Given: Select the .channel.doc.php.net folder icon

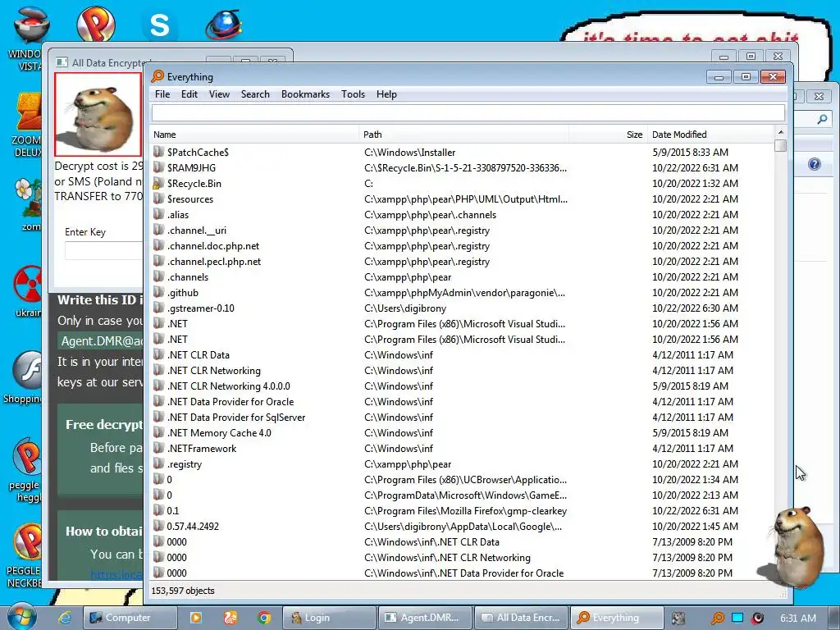Looking at the screenshot, I should pyautogui.click(x=158, y=245).
